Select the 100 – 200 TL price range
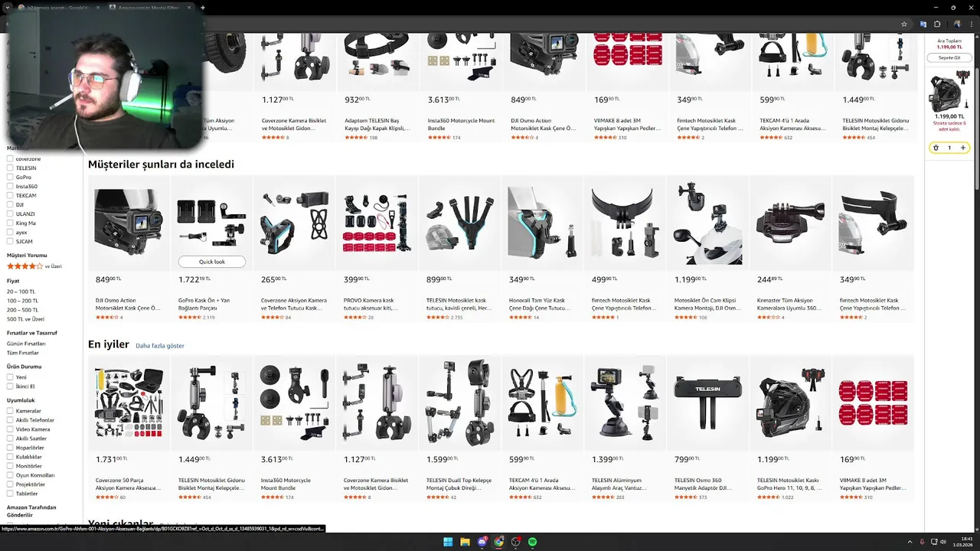The width and height of the screenshot is (980, 551). [x=23, y=301]
